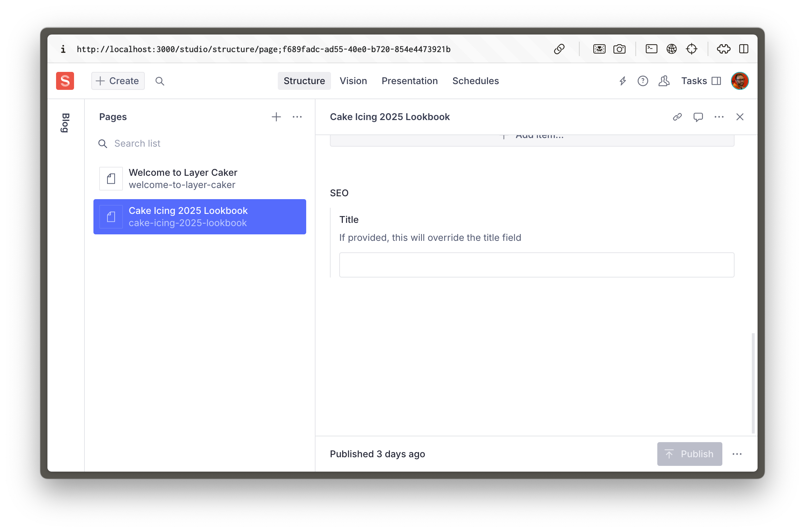The height and width of the screenshot is (532, 805).
Task: Open the extensions puzzle icon
Action: [723, 49]
